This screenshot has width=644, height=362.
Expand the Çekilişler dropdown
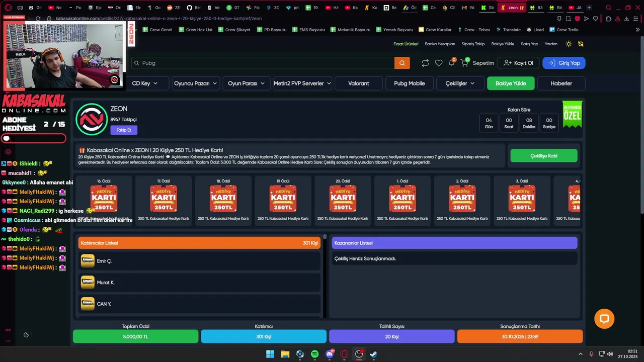pyautogui.click(x=460, y=83)
